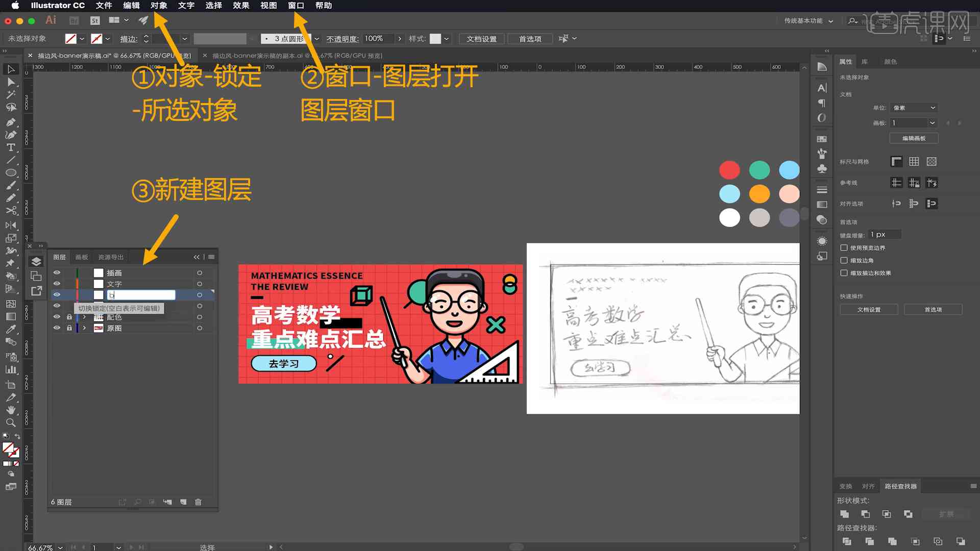Click the Pen tool in sidebar

pyautogui.click(x=10, y=121)
